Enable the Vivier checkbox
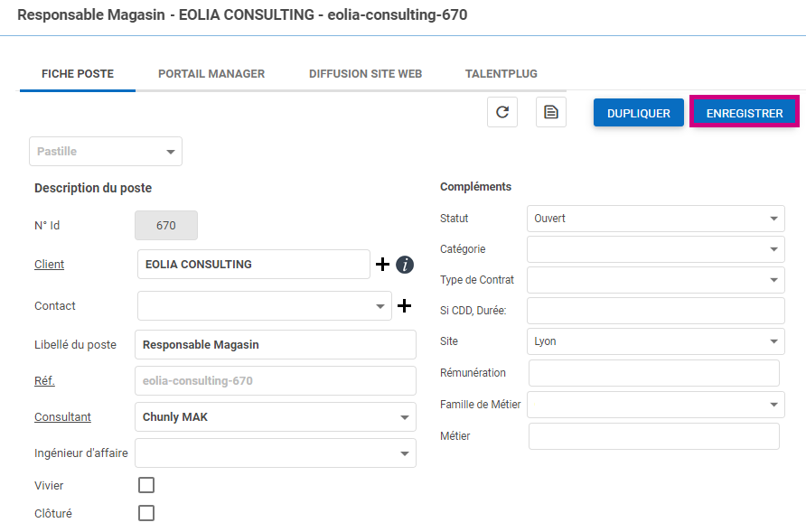806x532 pixels. tap(146, 485)
